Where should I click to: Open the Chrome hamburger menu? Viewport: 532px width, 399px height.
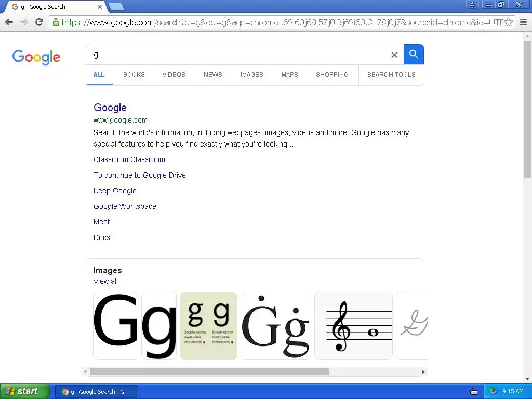(524, 22)
